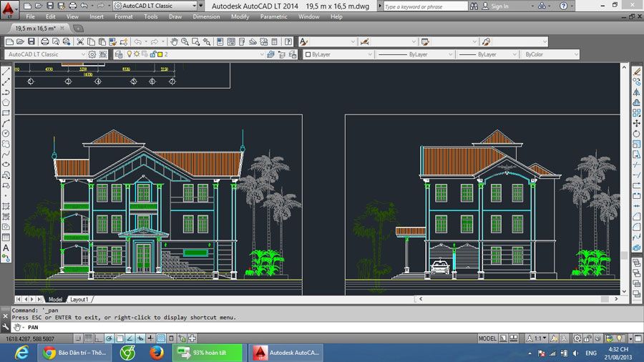Viewport: 644px width, 362px height.
Task: Toggle MODEL paper space button in status bar
Action: (x=487, y=338)
